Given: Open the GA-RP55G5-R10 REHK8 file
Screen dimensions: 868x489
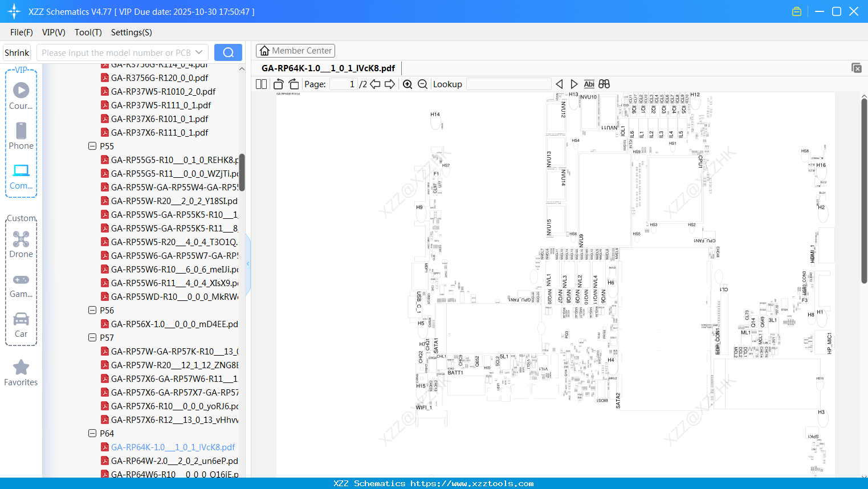Looking at the screenshot, I should point(174,160).
